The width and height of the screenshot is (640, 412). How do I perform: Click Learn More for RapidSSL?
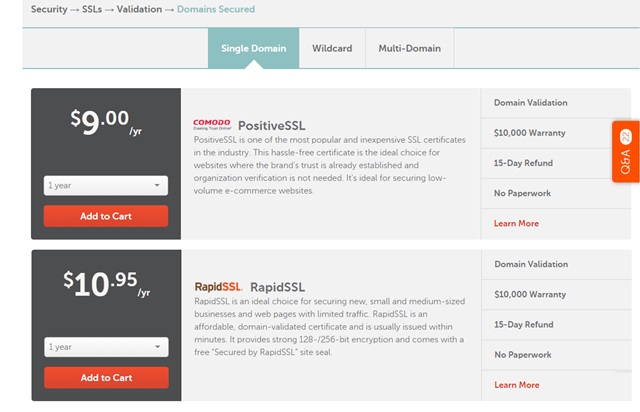(x=517, y=385)
